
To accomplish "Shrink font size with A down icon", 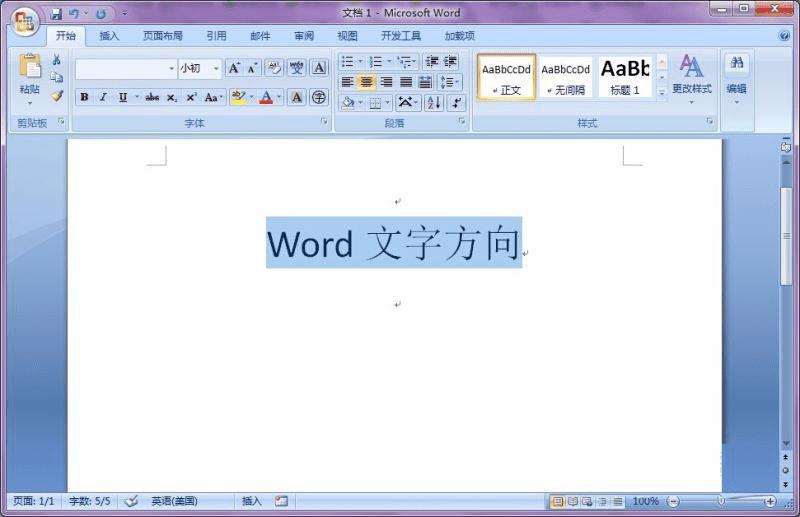I will 252,68.
